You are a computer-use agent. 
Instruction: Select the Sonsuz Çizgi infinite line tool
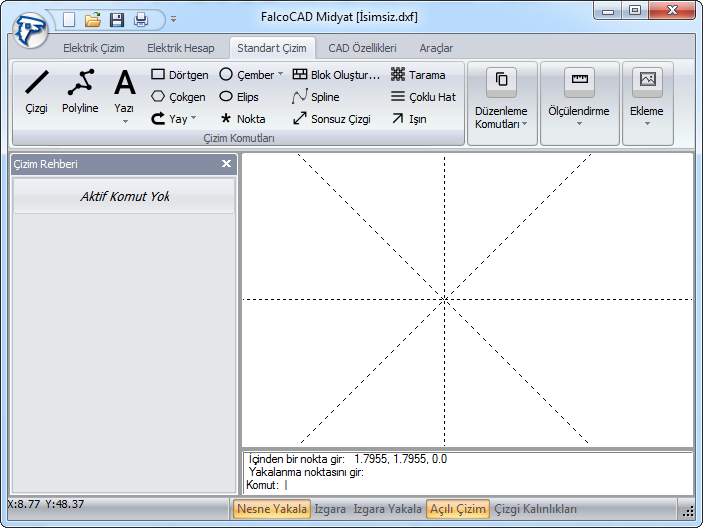[x=332, y=119]
